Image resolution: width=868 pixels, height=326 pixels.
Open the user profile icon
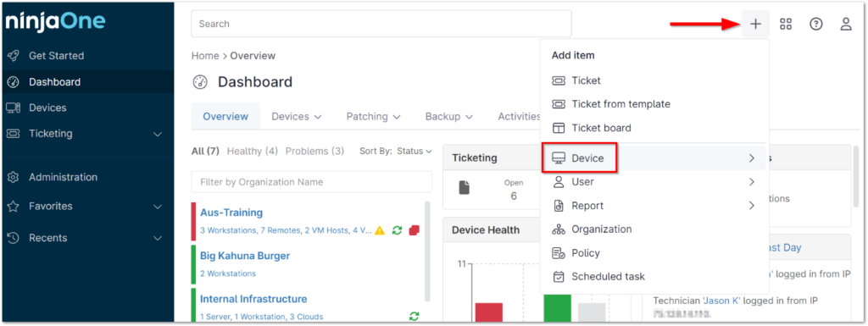[846, 24]
